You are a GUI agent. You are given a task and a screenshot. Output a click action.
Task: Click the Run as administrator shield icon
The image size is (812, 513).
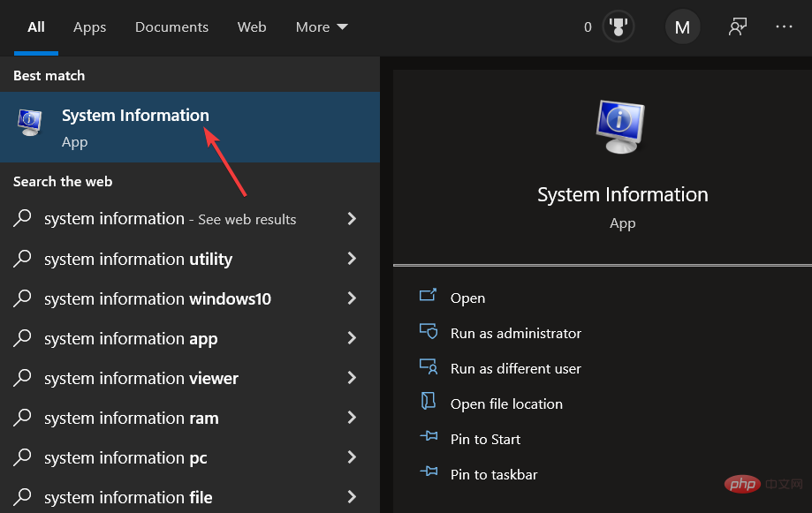(429, 333)
